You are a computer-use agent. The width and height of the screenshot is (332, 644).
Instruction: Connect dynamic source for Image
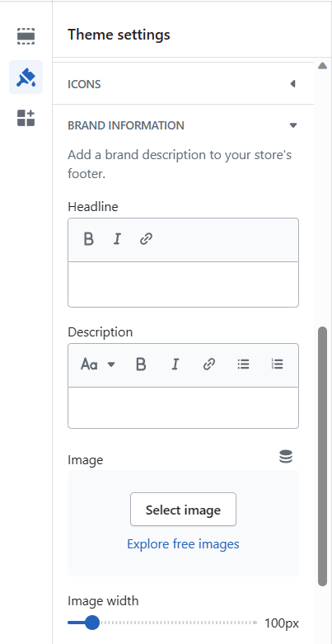point(286,457)
